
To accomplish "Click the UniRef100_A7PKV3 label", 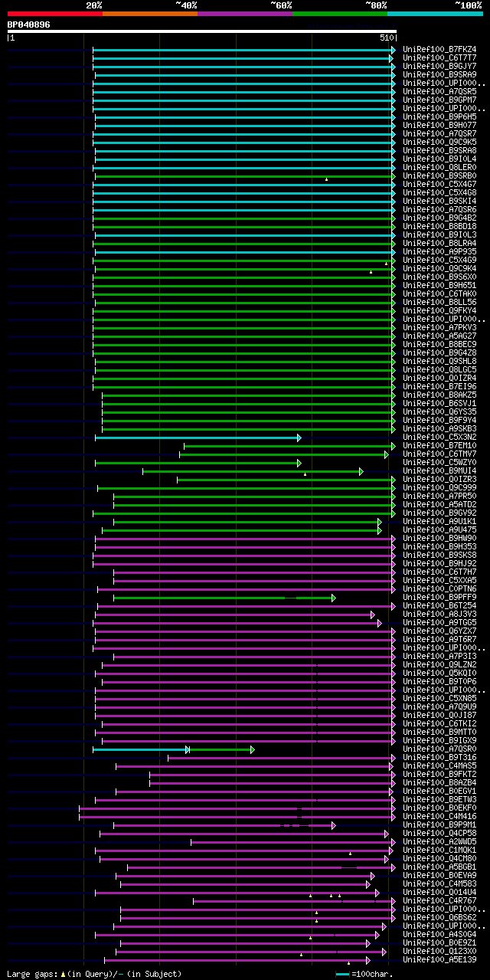I will pyautogui.click(x=439, y=327).
